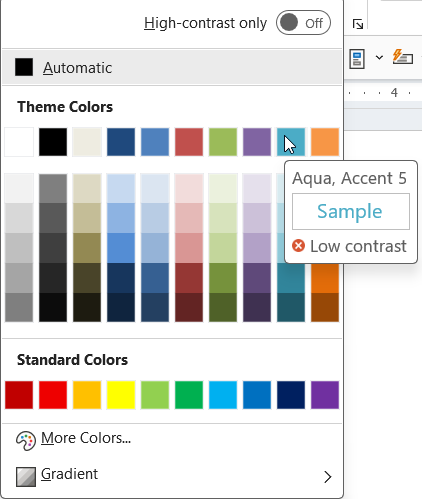Open the dialog launcher arrow icon

click(358, 24)
